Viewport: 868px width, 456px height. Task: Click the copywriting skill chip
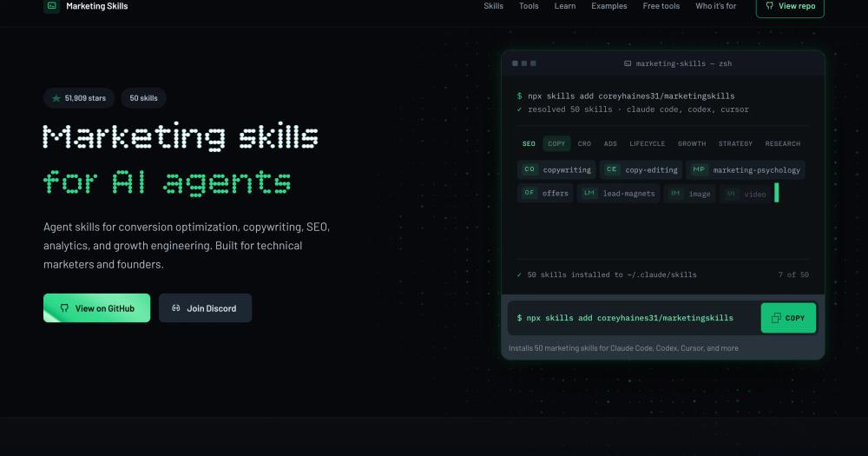557,169
